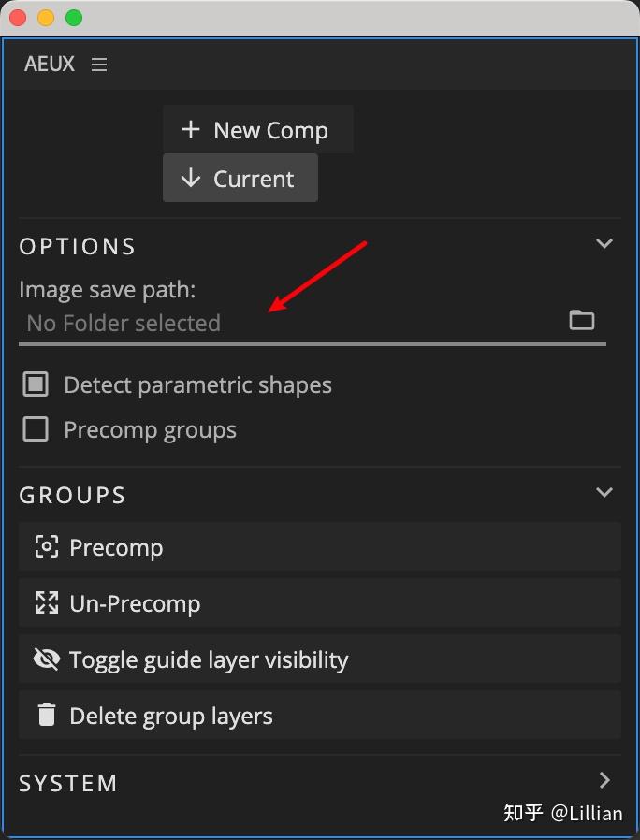Click the Un-Precomp expand arrows icon
640x840 pixels.
[46, 603]
